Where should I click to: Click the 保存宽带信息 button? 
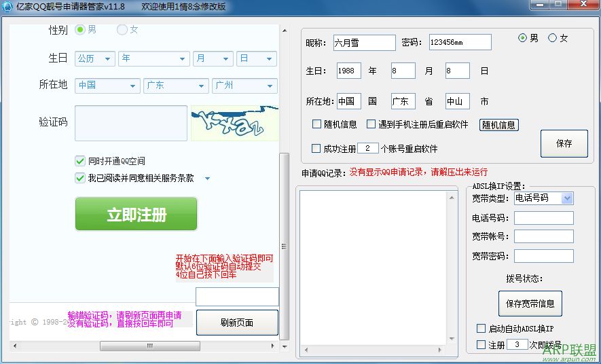pyautogui.click(x=530, y=304)
